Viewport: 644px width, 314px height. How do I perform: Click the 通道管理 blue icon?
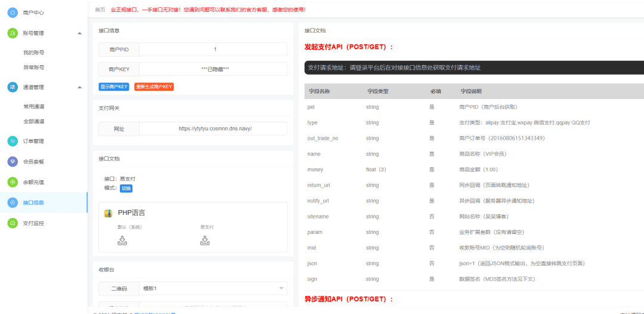point(13,87)
